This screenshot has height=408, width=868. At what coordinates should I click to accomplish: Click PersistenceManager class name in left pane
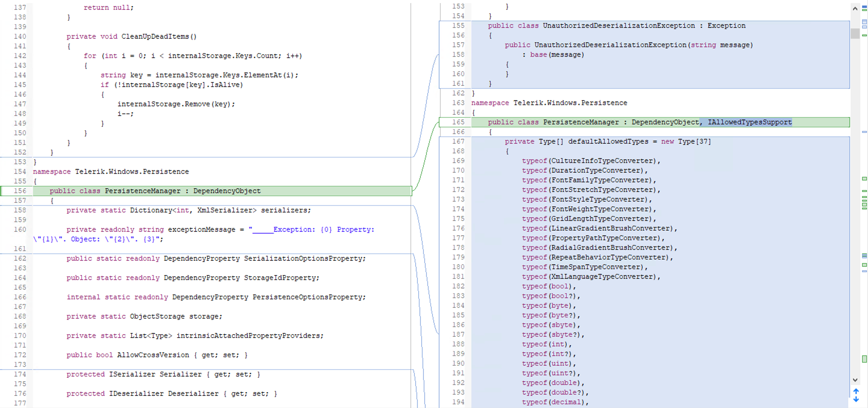(143, 191)
